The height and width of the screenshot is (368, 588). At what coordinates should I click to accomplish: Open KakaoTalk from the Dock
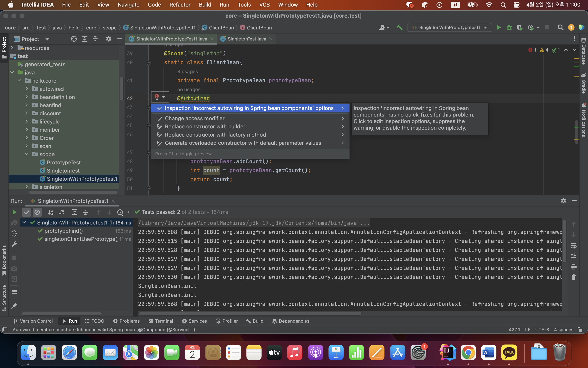(509, 352)
